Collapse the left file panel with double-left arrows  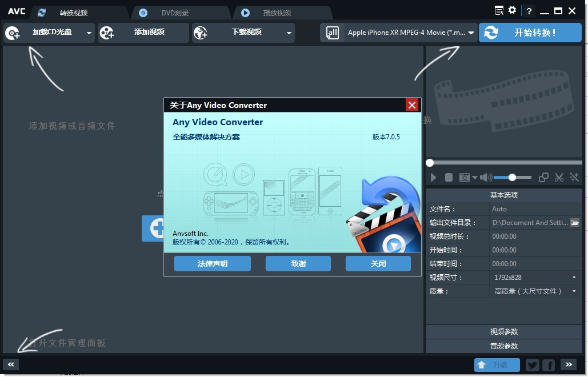pos(10,364)
